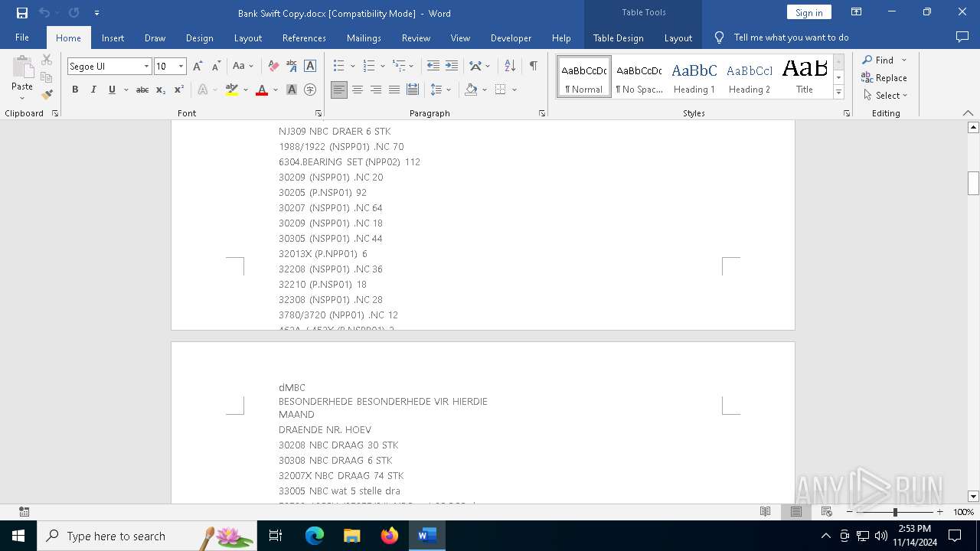Apply the Heading 1 style

(x=694, y=77)
